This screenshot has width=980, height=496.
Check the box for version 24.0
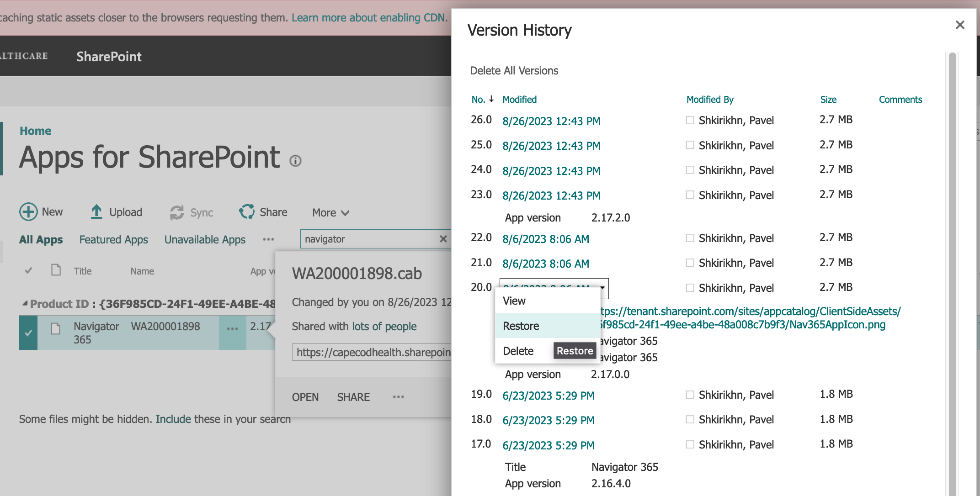[x=690, y=170]
